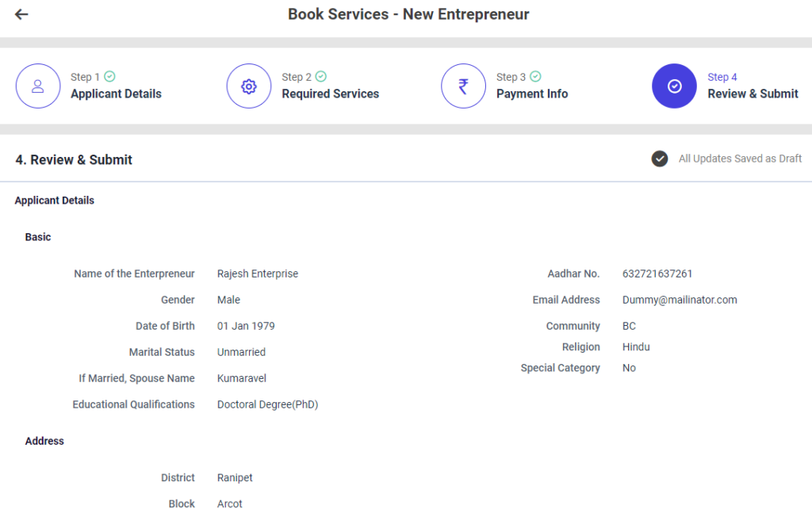This screenshot has height=509, width=812.
Task: Click the highlighted checkmark icon for Step 4
Action: point(674,86)
